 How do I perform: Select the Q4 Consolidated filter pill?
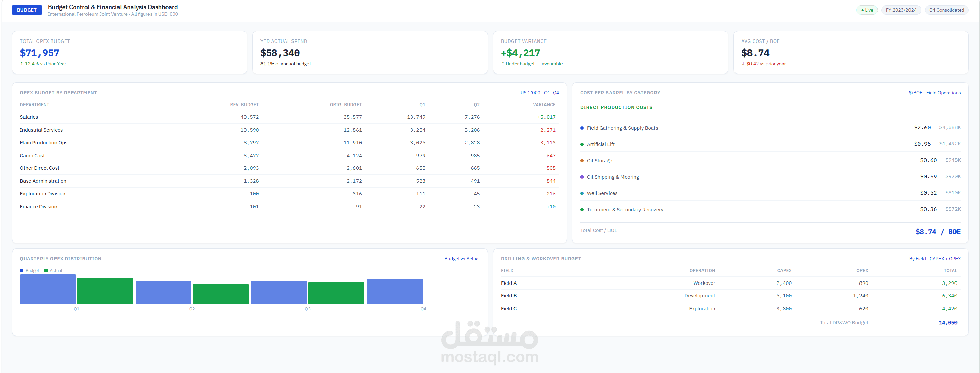coord(946,10)
